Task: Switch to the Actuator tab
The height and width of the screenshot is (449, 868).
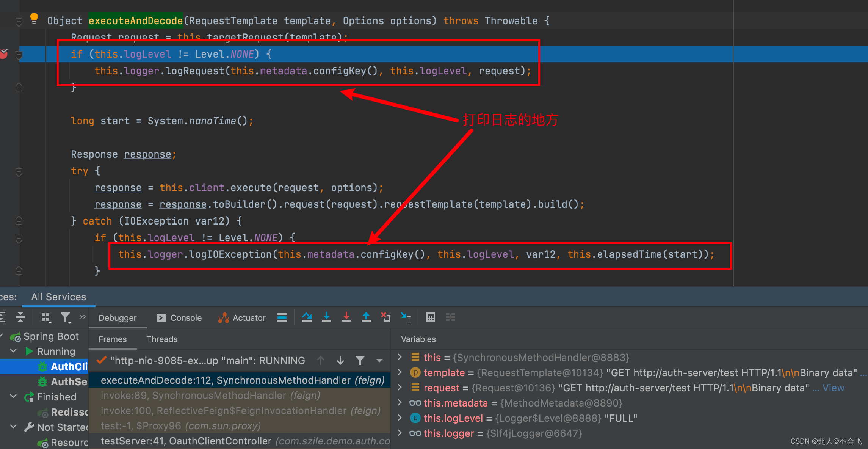Action: [242, 318]
